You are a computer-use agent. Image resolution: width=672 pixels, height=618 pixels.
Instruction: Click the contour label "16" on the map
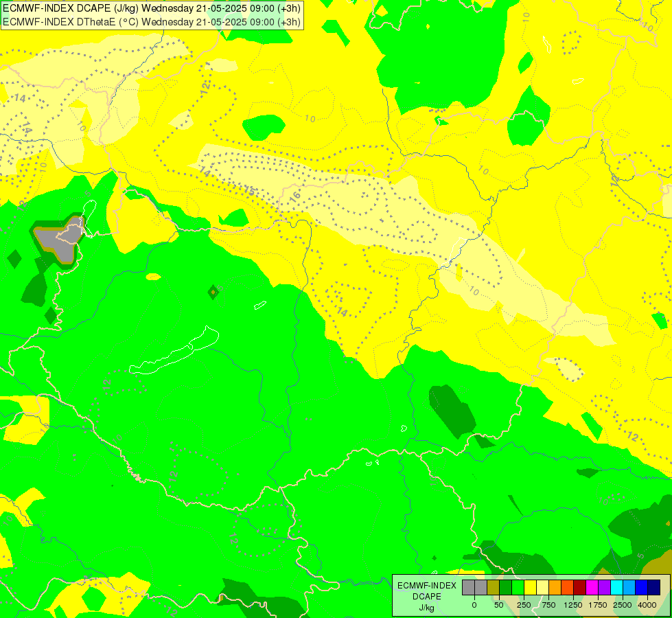point(295,196)
